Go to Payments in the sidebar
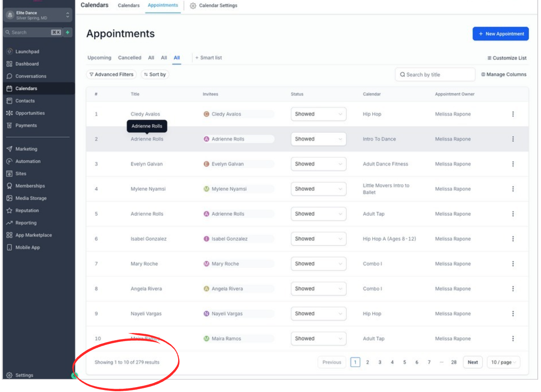Screen dimensions: 541x392 pos(26,126)
